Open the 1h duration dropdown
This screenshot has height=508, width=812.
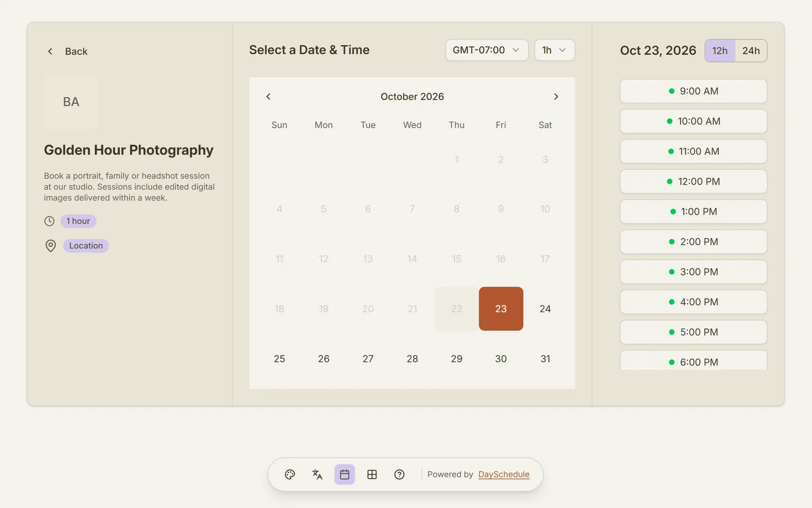pyautogui.click(x=554, y=50)
